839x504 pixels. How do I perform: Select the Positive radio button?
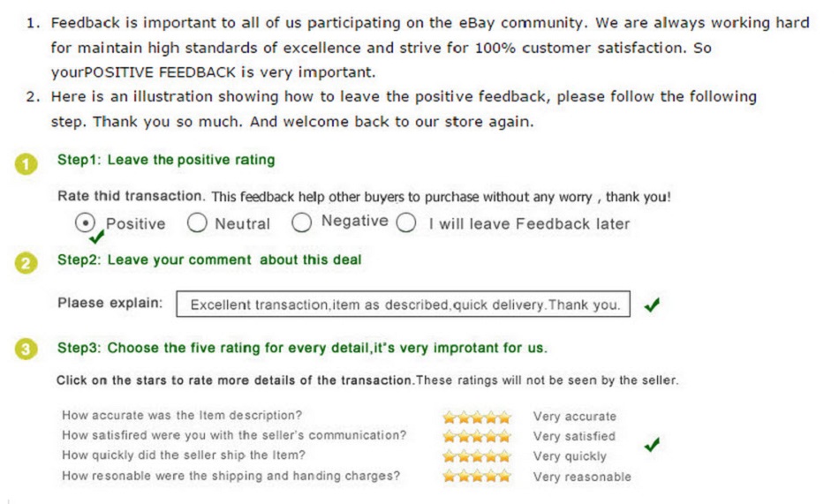pyautogui.click(x=85, y=222)
